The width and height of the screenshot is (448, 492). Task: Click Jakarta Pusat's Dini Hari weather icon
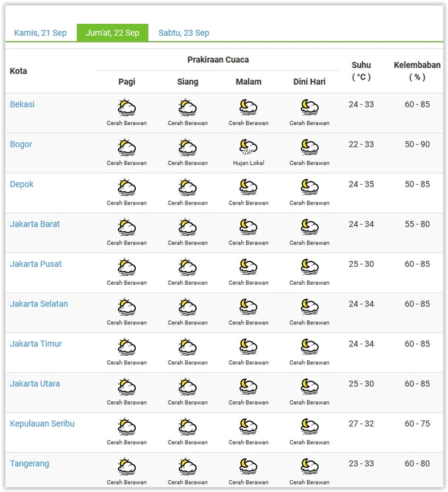(309, 266)
